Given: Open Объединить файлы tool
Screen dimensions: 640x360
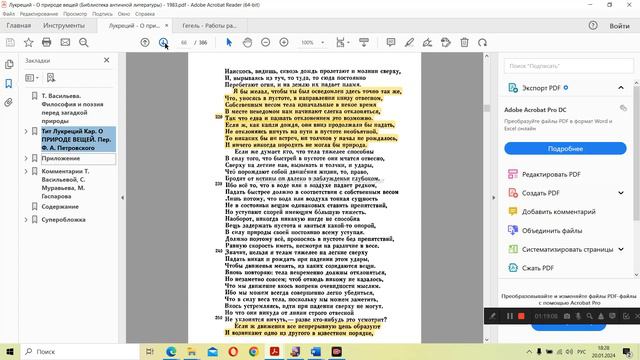Looking at the screenshot, I should (x=545, y=231).
